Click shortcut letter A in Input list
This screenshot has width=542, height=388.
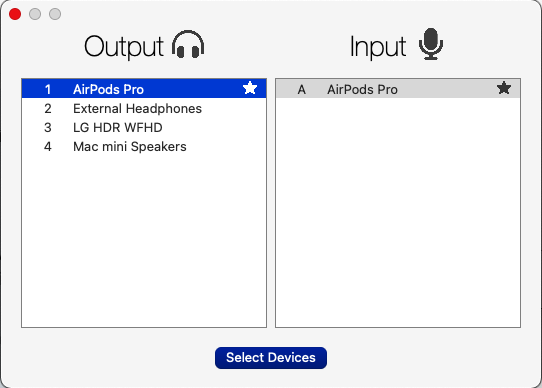301,90
